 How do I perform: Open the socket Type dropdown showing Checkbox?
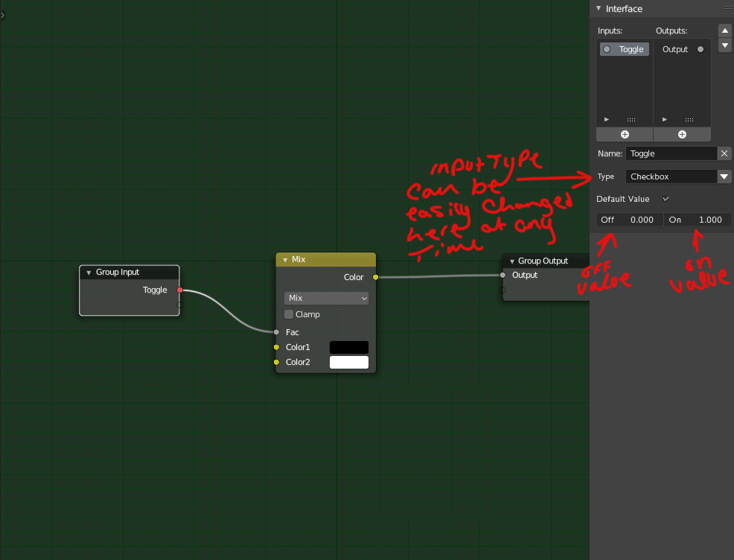coord(678,176)
